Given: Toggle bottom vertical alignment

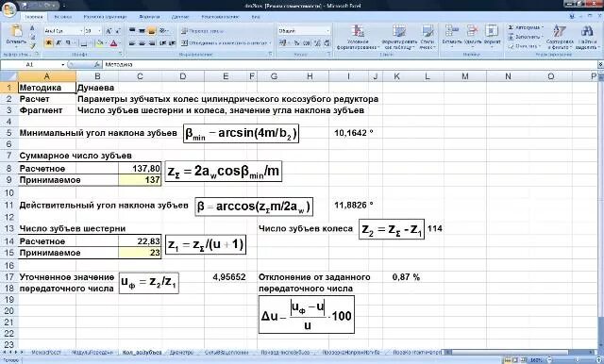Looking at the screenshot, I should (151, 31).
